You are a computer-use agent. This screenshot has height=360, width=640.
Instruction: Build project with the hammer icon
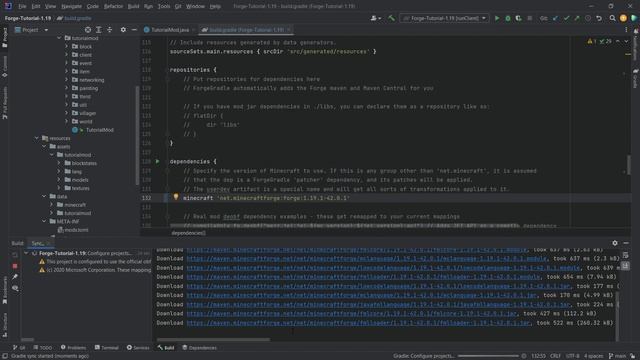pos(391,18)
